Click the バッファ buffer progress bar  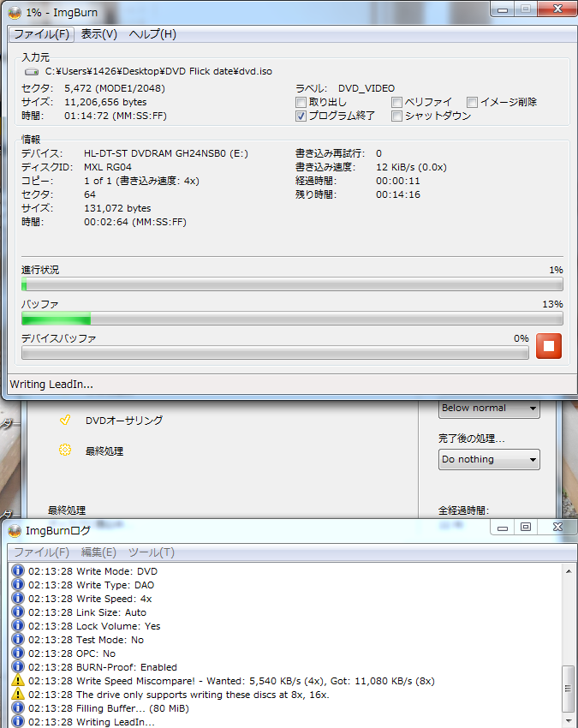pos(292,319)
